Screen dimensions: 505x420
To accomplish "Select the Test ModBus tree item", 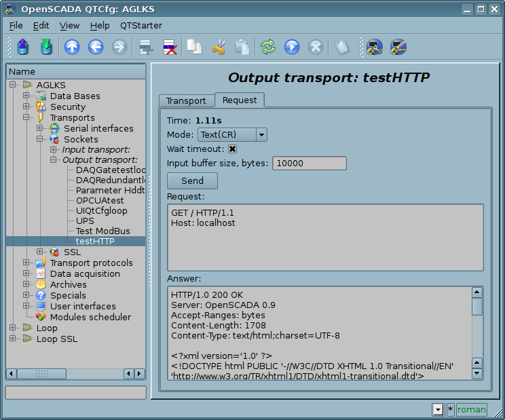I will click(x=102, y=231).
